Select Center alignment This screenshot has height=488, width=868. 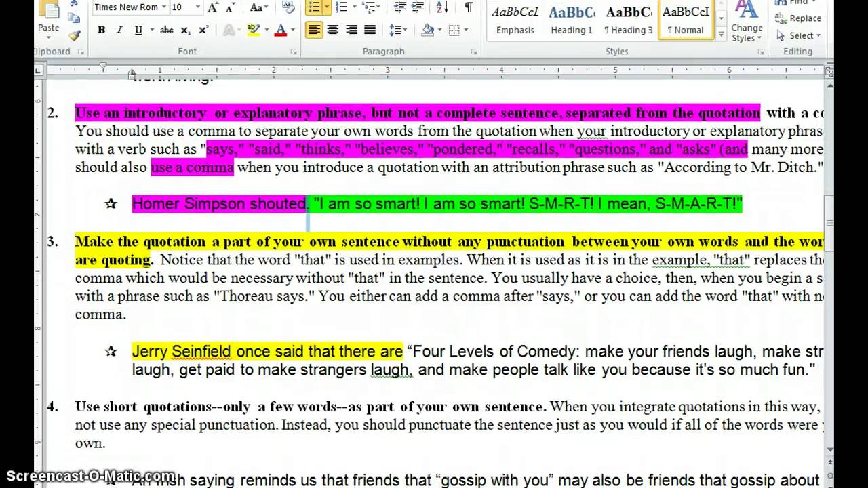pos(332,30)
